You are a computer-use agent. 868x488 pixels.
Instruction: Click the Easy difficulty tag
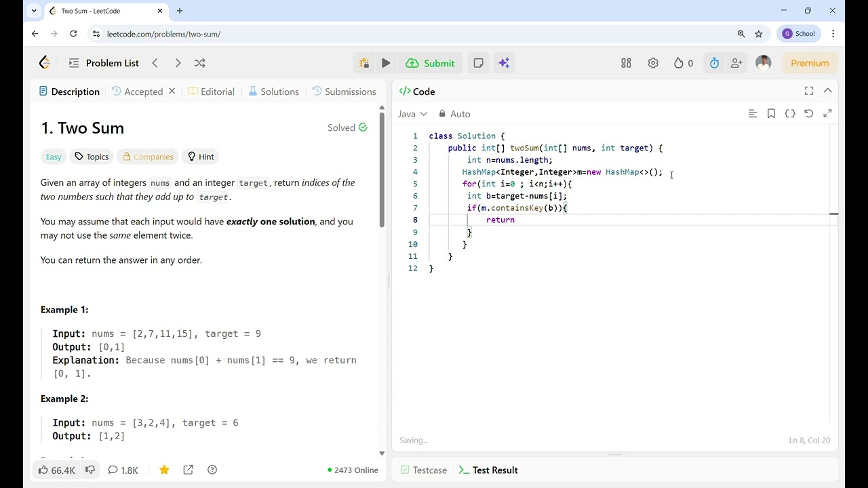54,157
